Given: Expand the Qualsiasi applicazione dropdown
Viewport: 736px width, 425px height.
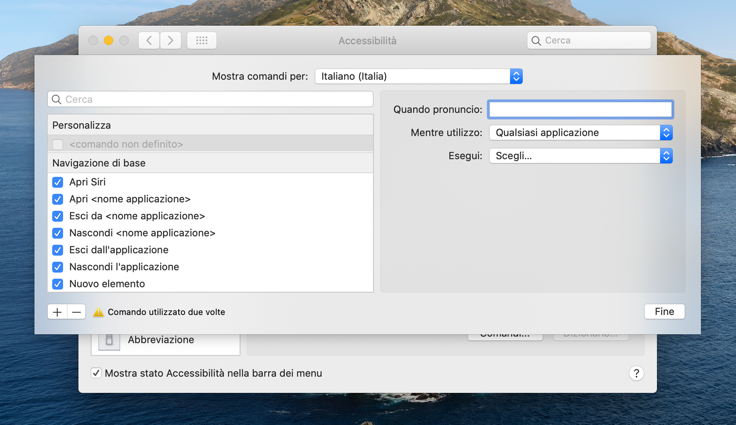Looking at the screenshot, I should 581,132.
